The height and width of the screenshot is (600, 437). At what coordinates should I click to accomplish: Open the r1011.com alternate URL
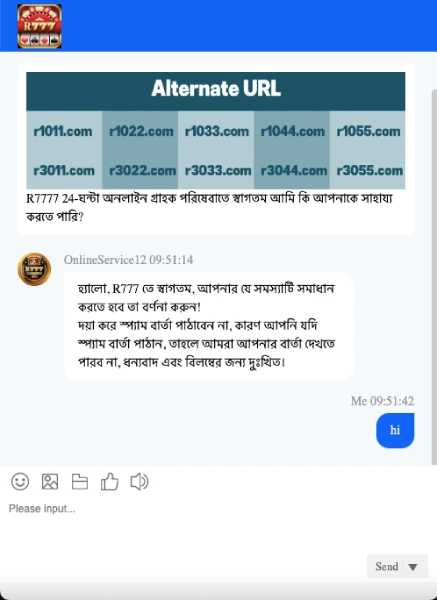(63, 132)
